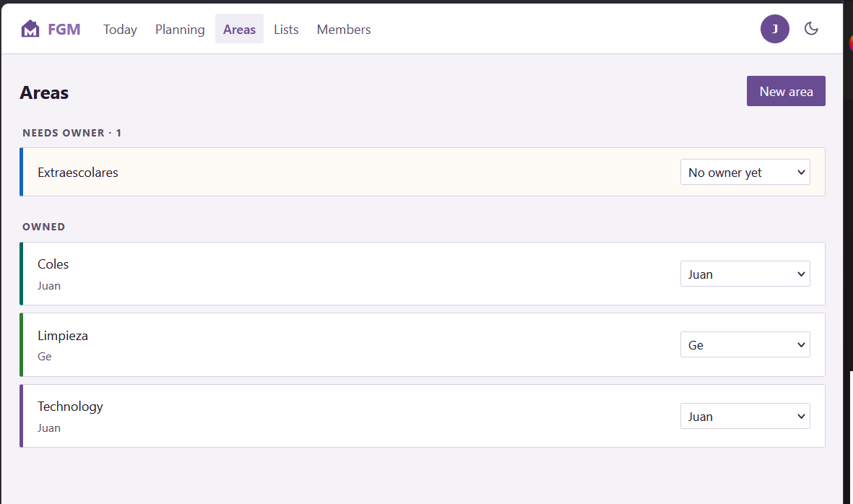853x504 pixels.
Task: Click the Juan owner label under Technology
Action: point(49,428)
